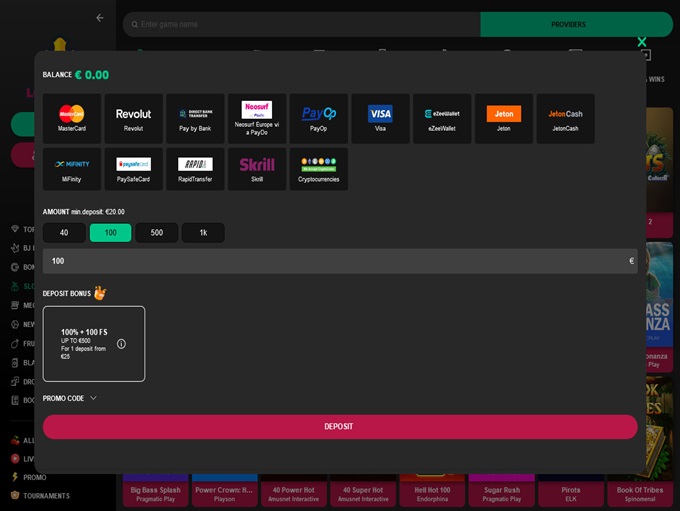The height and width of the screenshot is (511, 680).
Task: Choose MiFinity payment option
Action: point(72,169)
